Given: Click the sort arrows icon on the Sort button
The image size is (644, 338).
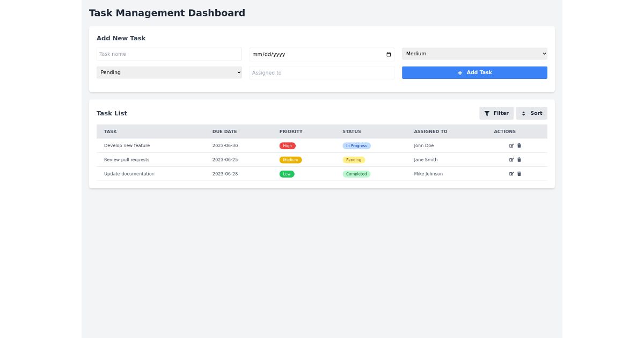Looking at the screenshot, I should [x=523, y=113].
